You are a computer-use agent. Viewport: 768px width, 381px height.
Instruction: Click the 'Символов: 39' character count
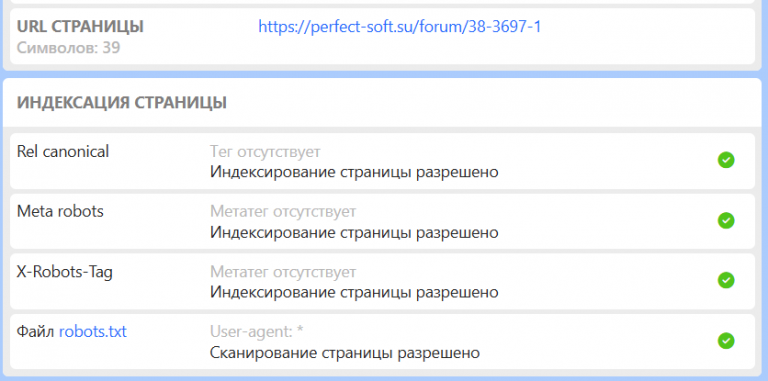pos(69,48)
